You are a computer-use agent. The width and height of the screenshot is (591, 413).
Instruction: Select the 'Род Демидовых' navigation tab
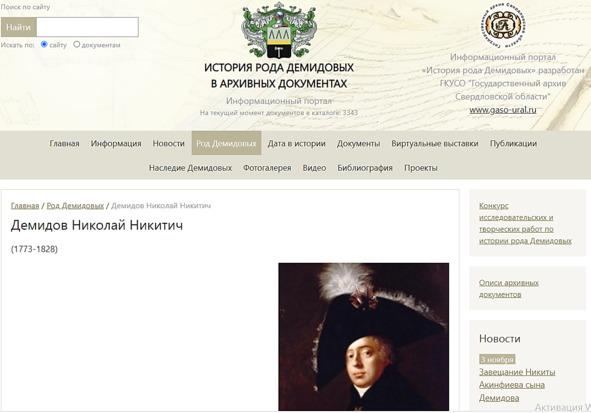pyautogui.click(x=226, y=143)
